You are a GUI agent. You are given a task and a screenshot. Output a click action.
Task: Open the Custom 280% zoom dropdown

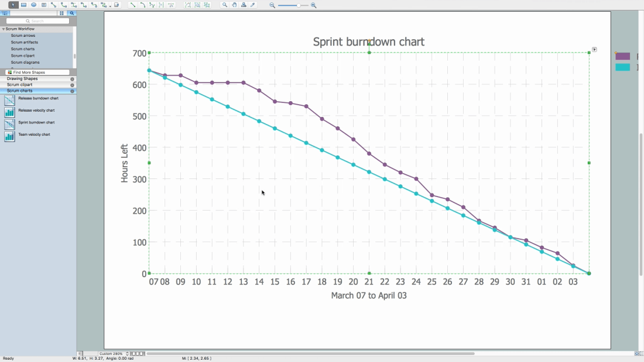114,353
